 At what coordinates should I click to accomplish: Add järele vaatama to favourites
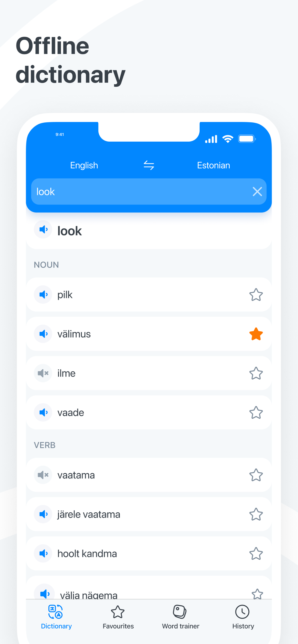256,514
